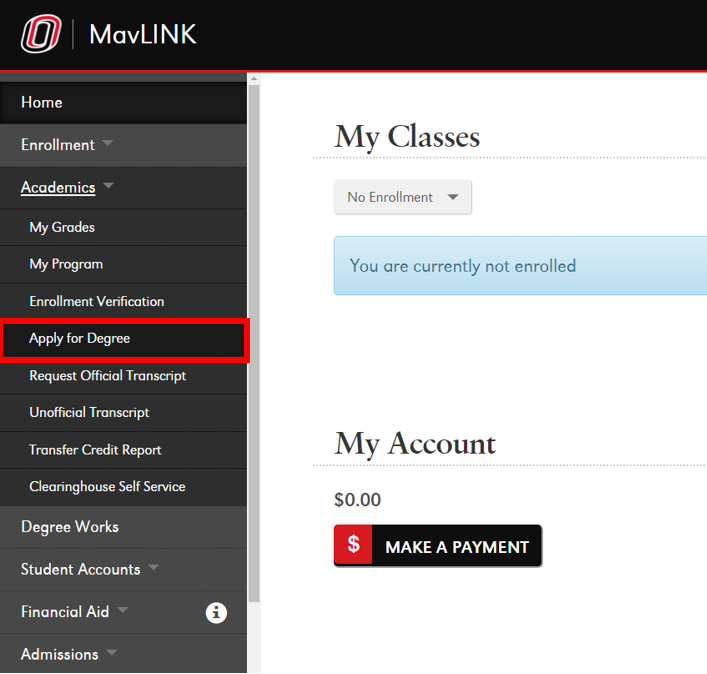707x674 pixels.
Task: Expand the Student Accounts section
Action: (153, 569)
